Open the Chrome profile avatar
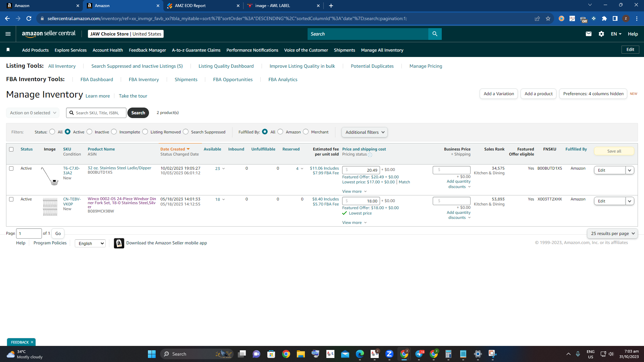 [626, 18]
